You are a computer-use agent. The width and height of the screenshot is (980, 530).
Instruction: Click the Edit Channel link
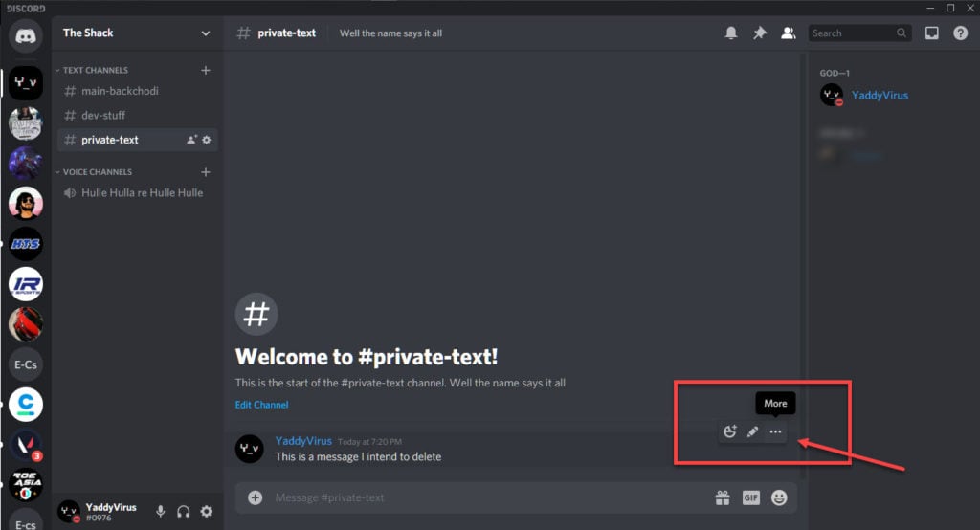(x=262, y=405)
